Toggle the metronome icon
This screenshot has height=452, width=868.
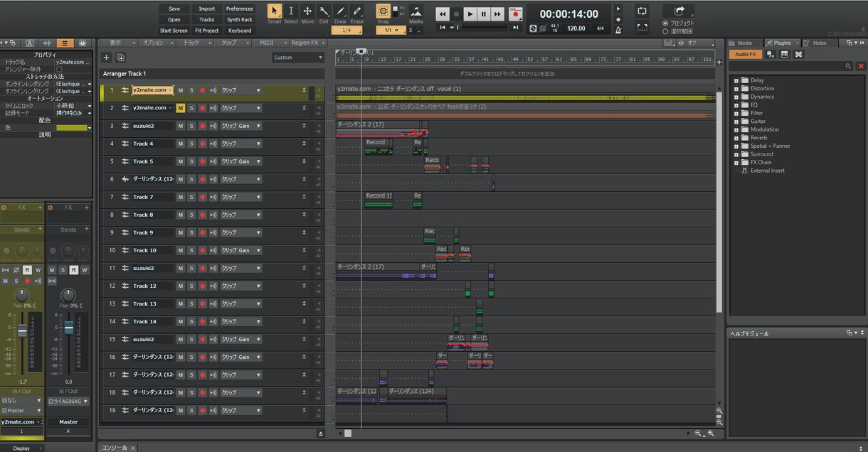coord(618,29)
